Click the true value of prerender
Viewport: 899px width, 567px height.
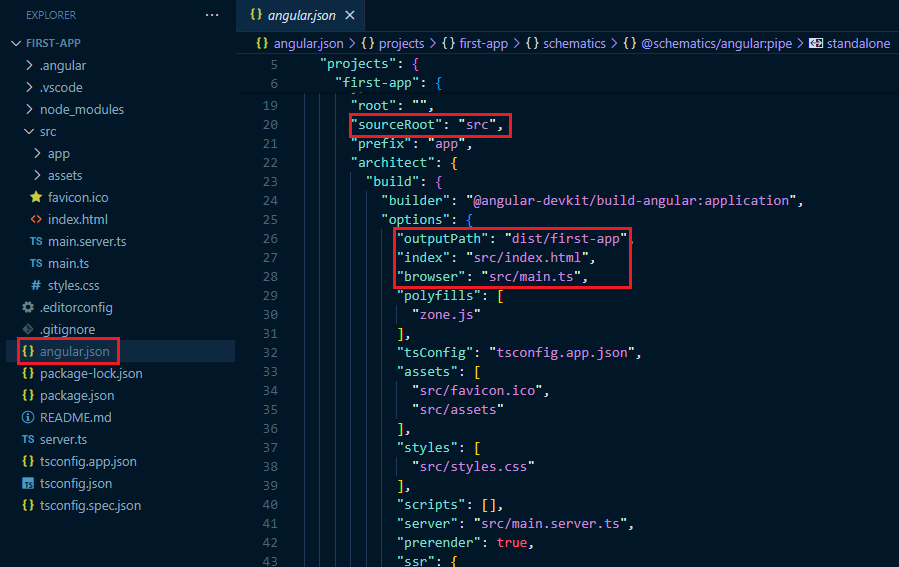[511, 542]
